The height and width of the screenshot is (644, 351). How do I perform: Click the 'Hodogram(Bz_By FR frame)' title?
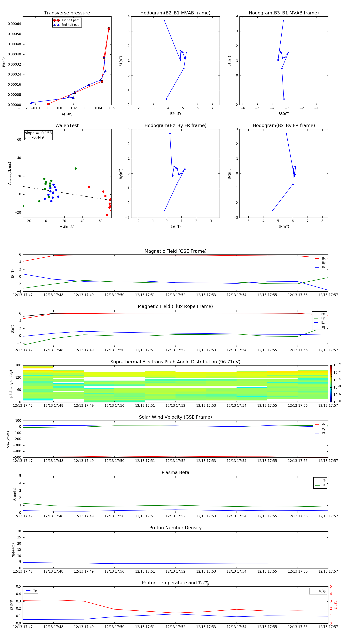[175, 125]
